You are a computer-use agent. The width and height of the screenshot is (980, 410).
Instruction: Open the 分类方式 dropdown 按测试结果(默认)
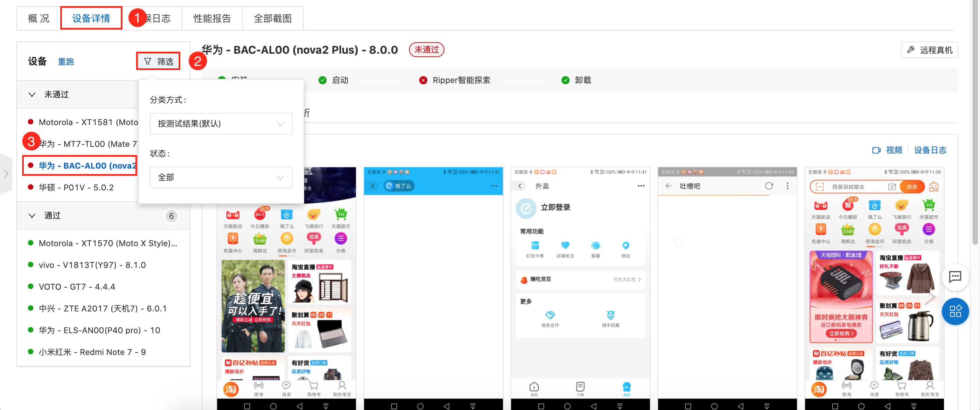221,123
